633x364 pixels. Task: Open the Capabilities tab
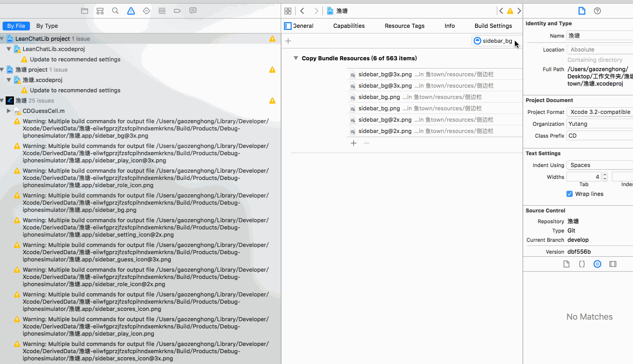349,26
